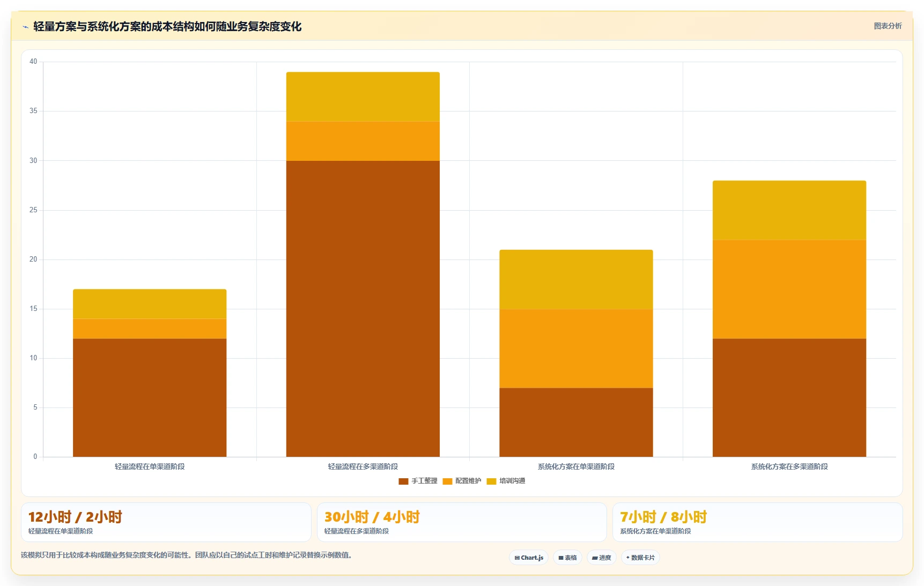Click x-axis label 系统化方案在单渠道阶段
This screenshot has height=586, width=924.
point(576,466)
